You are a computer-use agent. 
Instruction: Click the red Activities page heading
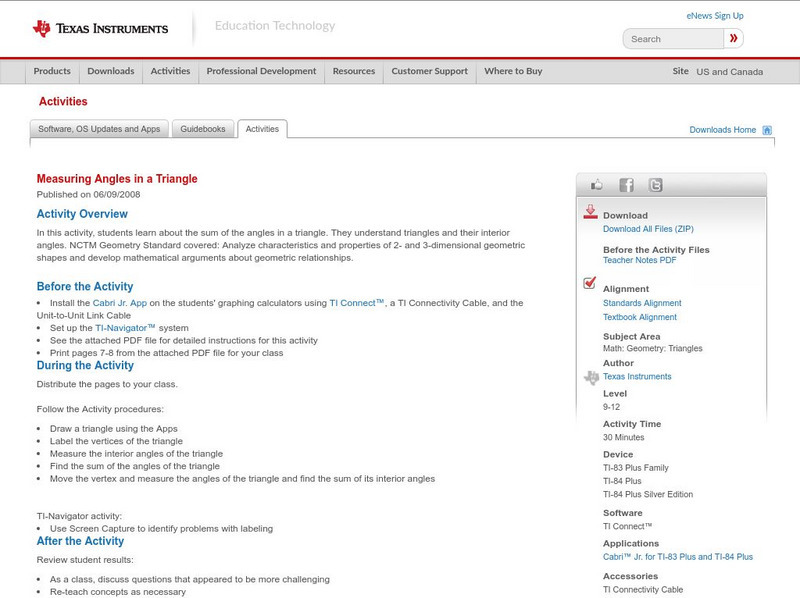63,102
